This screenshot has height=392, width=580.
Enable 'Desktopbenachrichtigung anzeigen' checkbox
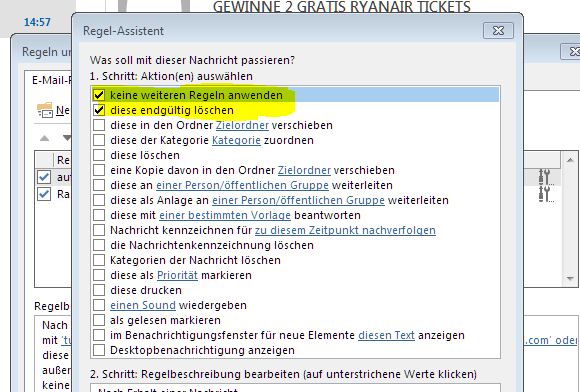click(x=99, y=350)
